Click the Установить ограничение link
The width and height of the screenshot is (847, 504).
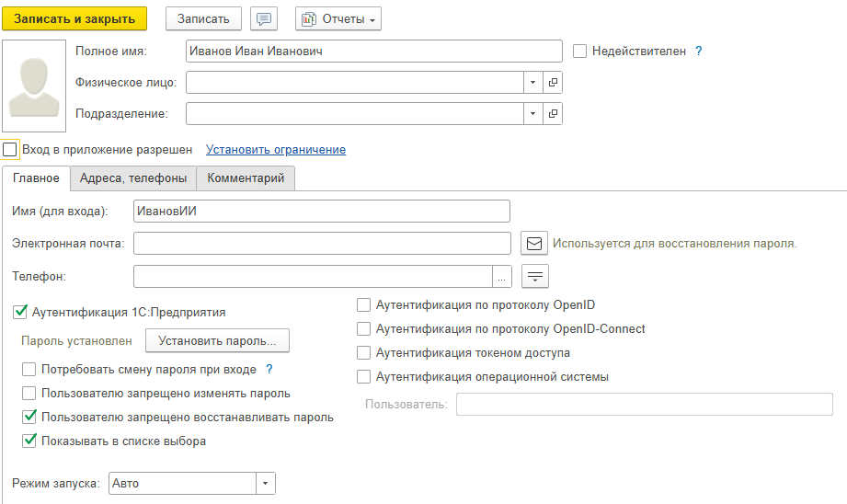[276, 149]
